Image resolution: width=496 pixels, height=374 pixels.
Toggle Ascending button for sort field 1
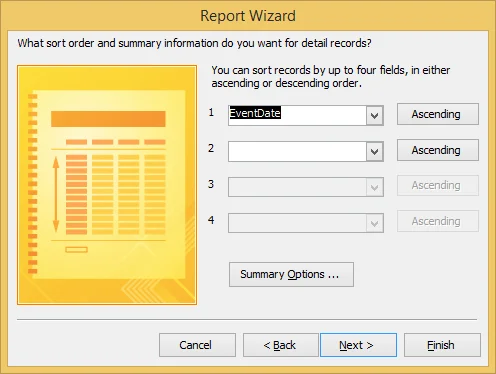point(438,114)
